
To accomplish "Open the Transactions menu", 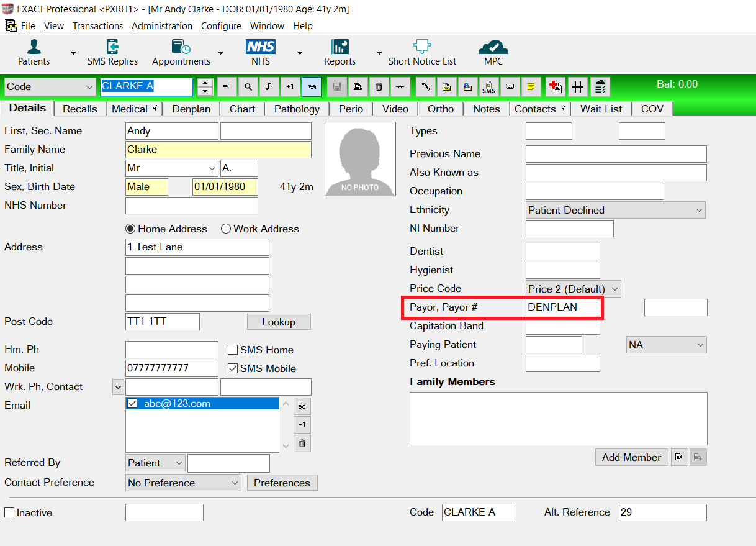I will pos(97,26).
